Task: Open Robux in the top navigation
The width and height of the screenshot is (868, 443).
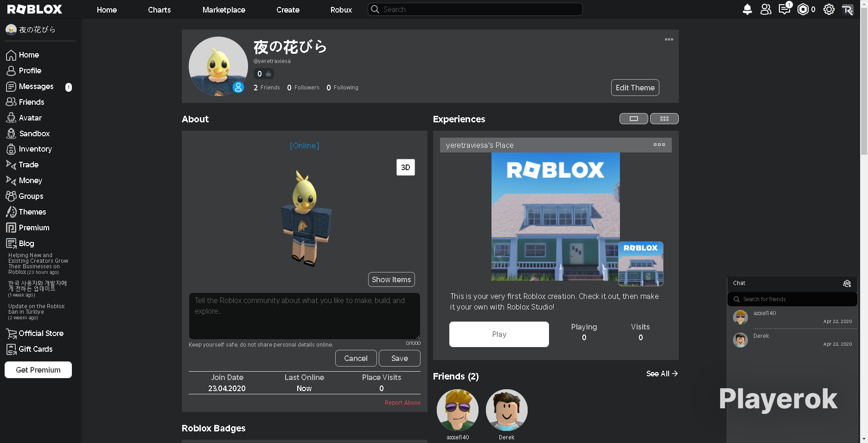Action: click(341, 10)
